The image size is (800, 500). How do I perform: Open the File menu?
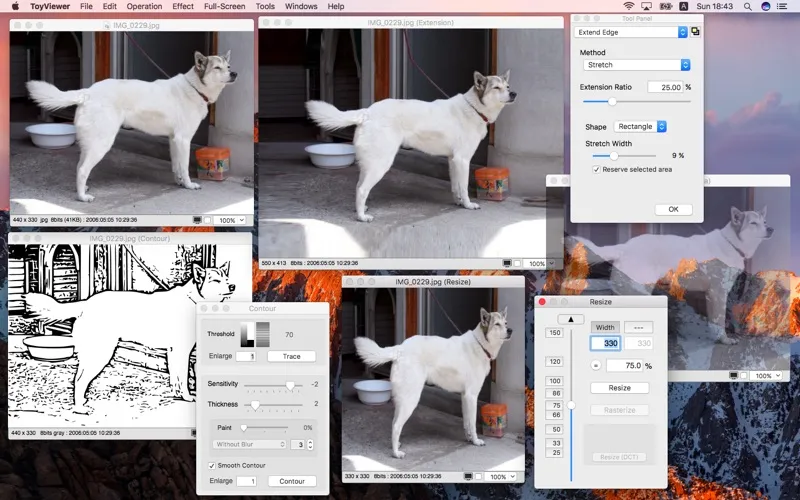click(x=86, y=6)
